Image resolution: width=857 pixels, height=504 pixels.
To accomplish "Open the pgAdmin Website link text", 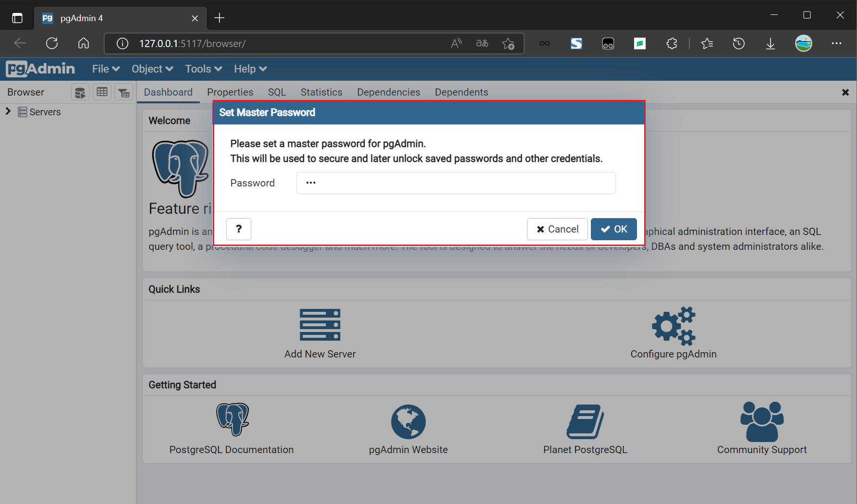I will click(408, 450).
